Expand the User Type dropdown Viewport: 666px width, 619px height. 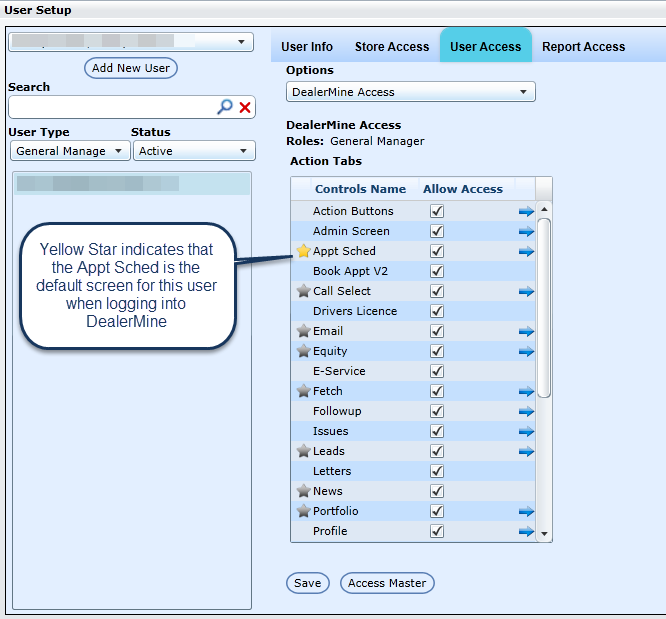click(x=69, y=151)
